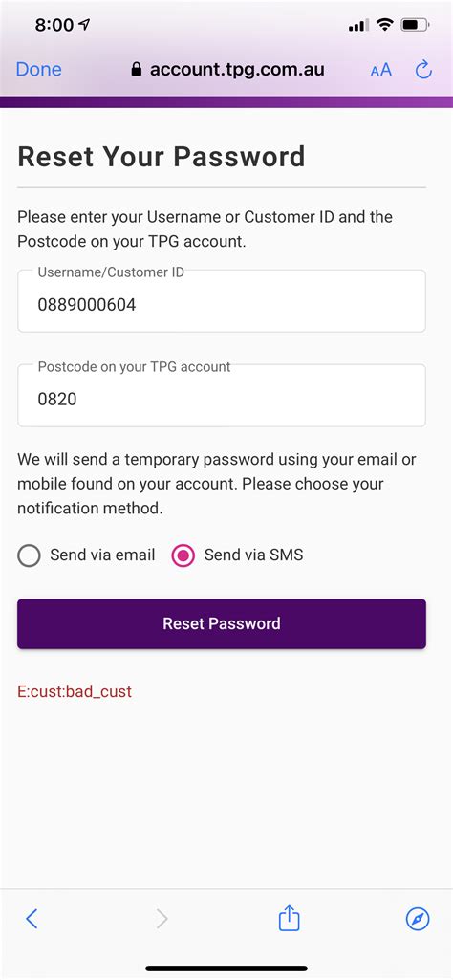Image resolution: width=453 pixels, height=980 pixels.
Task: Focus the Postcode on your TPG account field
Action: pos(222,396)
